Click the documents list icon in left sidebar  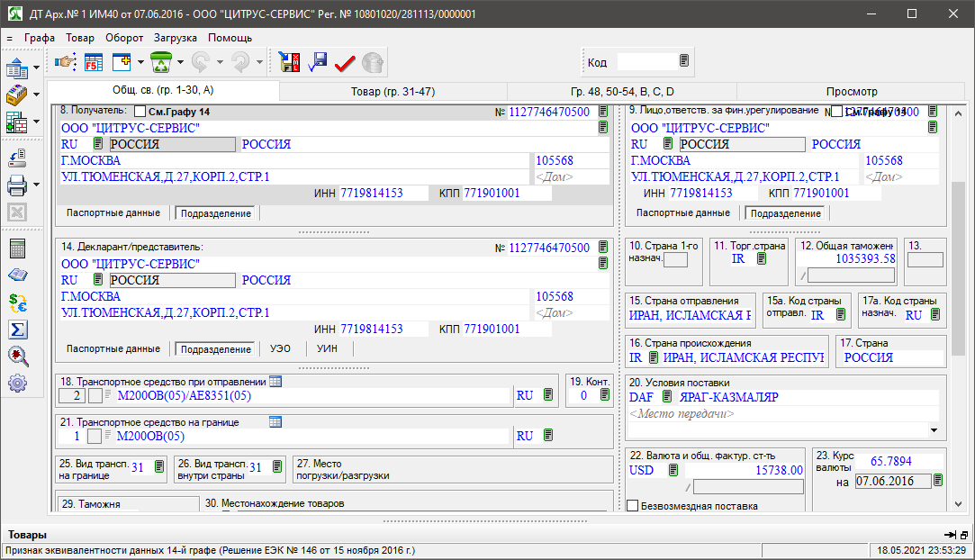[17, 68]
